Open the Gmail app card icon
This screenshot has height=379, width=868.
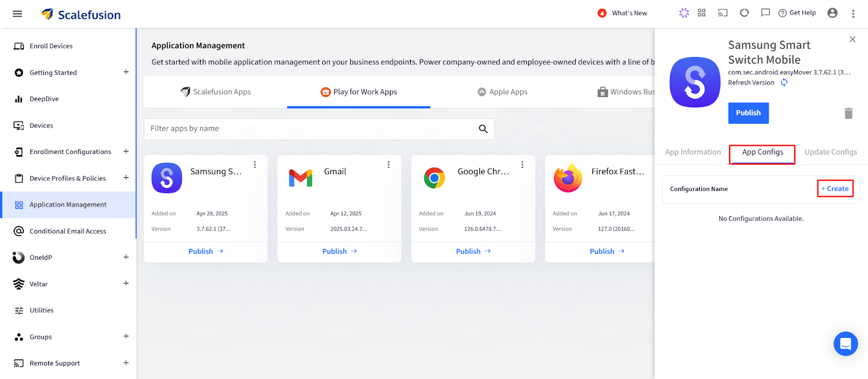(301, 178)
